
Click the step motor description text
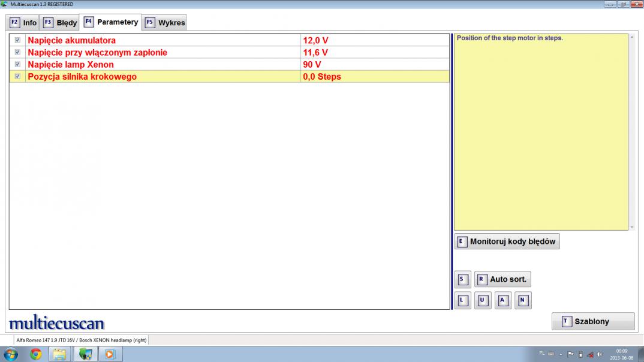coord(510,38)
